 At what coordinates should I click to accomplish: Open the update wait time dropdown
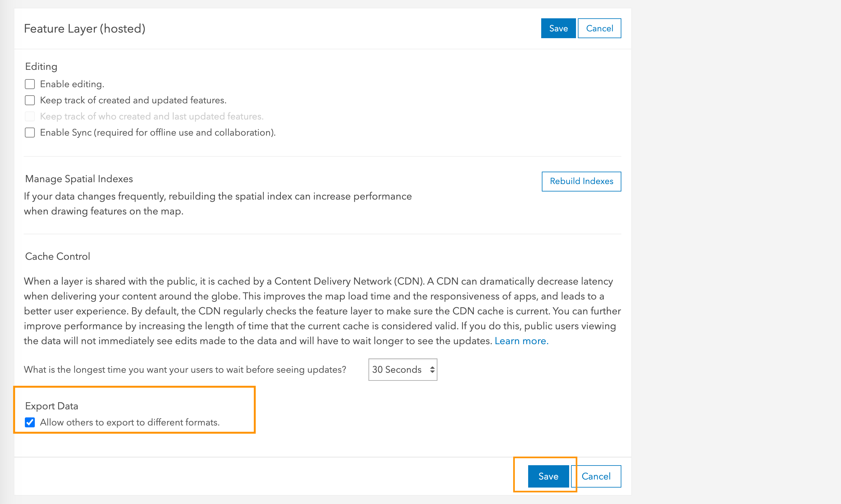(x=403, y=370)
